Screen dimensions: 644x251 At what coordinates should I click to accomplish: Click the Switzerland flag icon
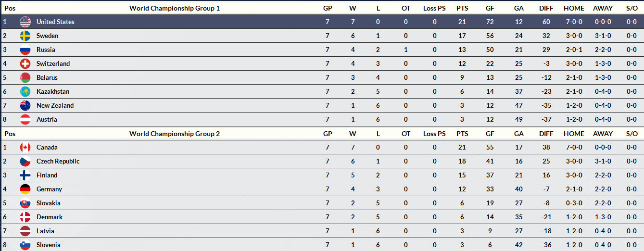pos(25,63)
